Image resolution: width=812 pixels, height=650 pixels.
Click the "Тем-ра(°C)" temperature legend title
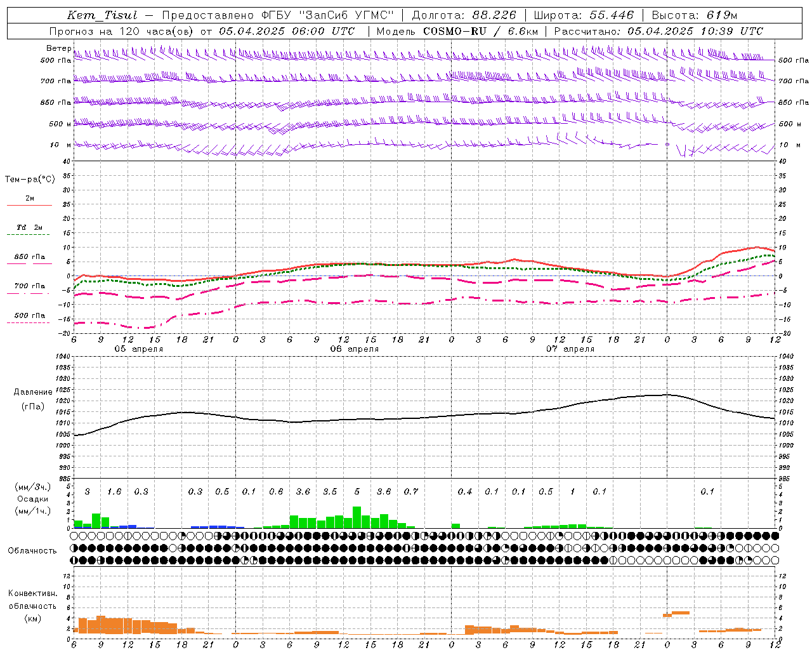click(30, 180)
